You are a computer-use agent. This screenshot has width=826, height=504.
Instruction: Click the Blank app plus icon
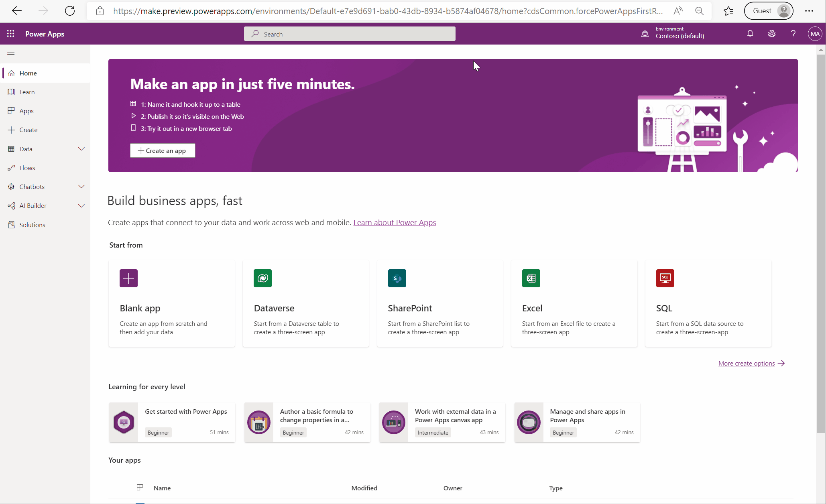coord(128,278)
